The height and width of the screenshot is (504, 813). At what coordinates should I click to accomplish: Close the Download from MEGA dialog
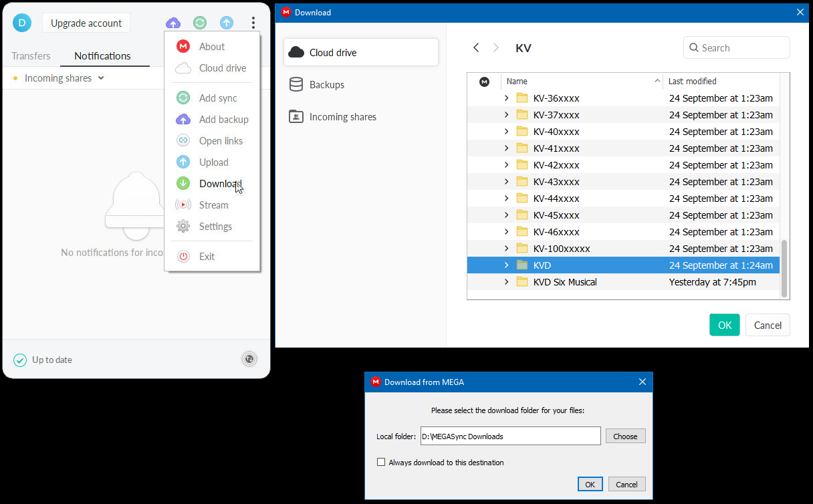coord(643,382)
